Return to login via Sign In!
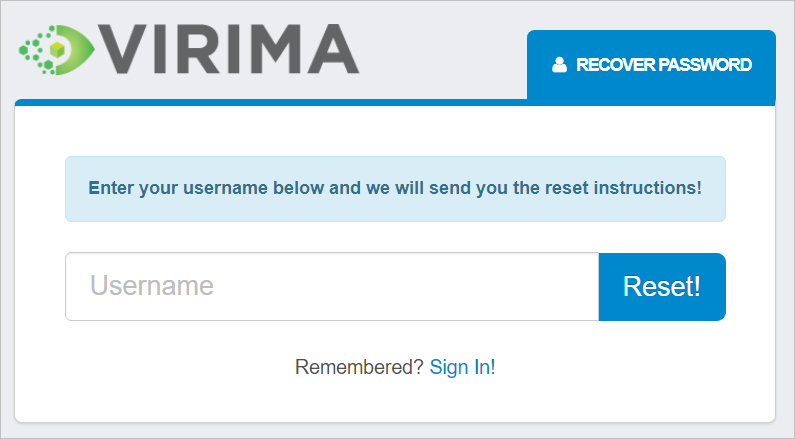The height and width of the screenshot is (439, 795). click(x=462, y=367)
